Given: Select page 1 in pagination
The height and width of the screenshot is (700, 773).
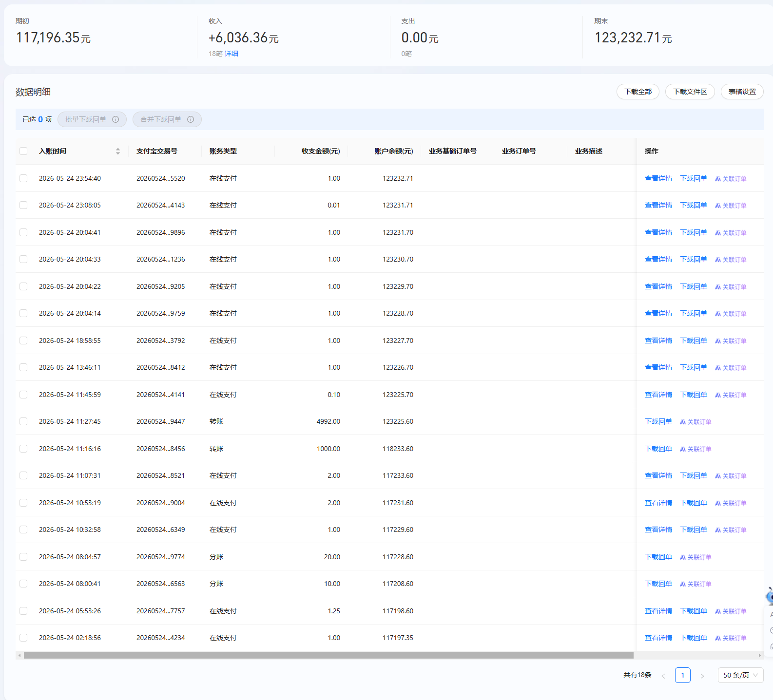Looking at the screenshot, I should (682, 675).
